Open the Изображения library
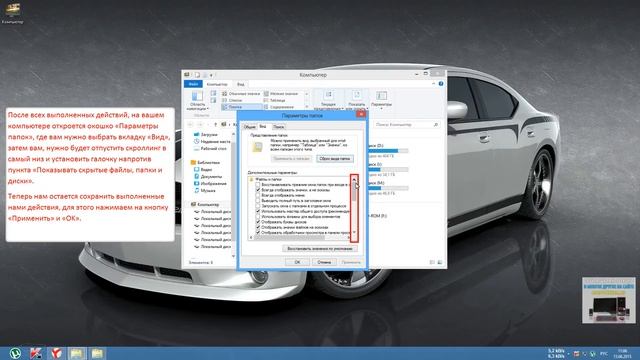Viewport: 640px width, 360px height. tap(210, 183)
